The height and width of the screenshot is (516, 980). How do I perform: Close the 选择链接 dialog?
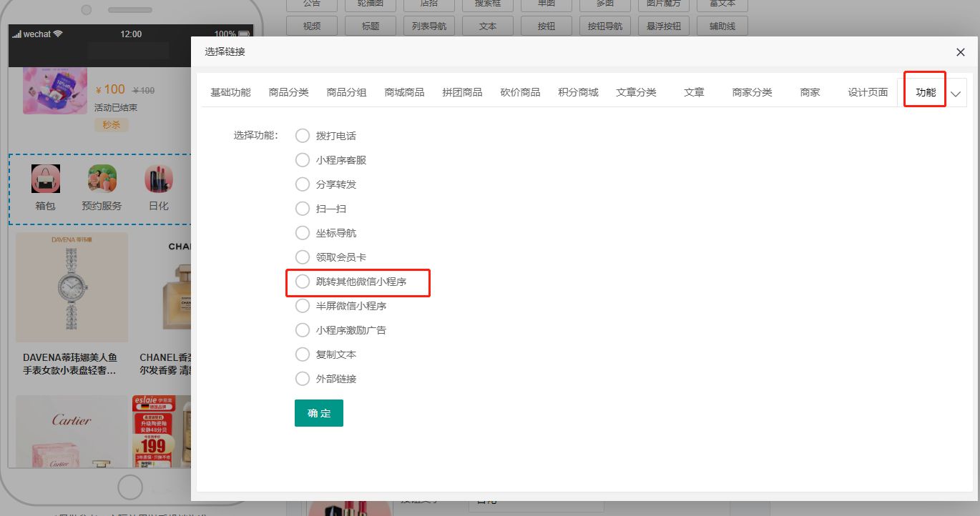960,52
